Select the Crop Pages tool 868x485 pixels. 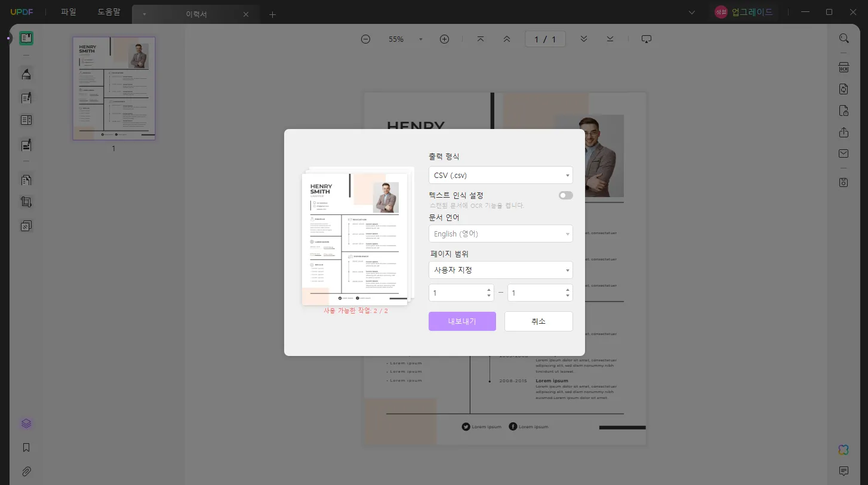coord(26,202)
